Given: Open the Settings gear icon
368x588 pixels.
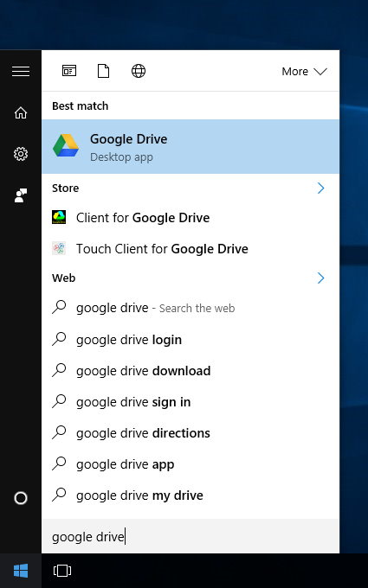Looking at the screenshot, I should click(21, 154).
